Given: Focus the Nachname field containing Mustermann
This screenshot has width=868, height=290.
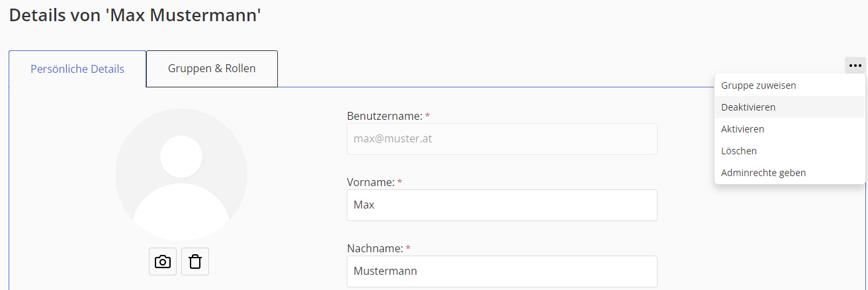Looking at the screenshot, I should click(x=501, y=271).
